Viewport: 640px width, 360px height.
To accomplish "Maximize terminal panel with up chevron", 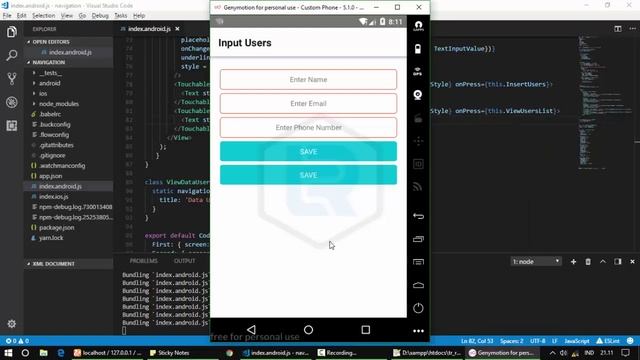I will coord(602,262).
